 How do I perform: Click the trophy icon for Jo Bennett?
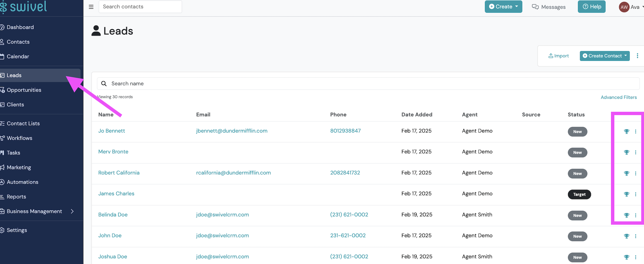click(x=627, y=131)
